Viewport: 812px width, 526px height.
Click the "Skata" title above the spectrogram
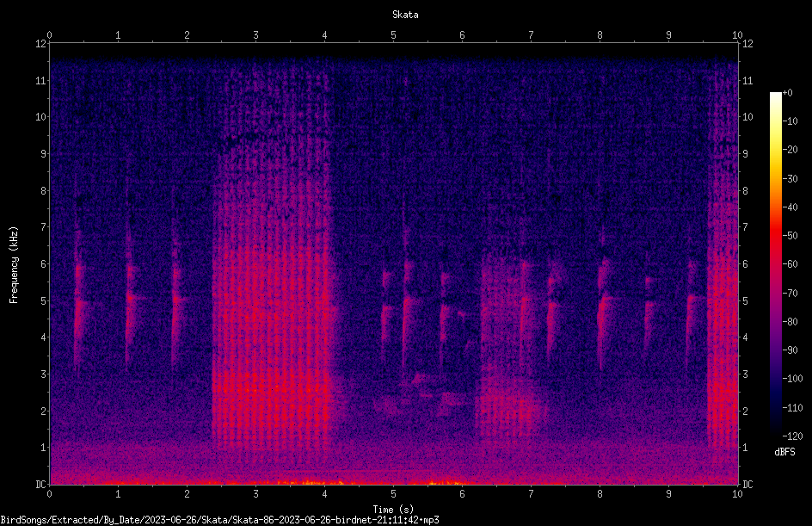point(405,15)
